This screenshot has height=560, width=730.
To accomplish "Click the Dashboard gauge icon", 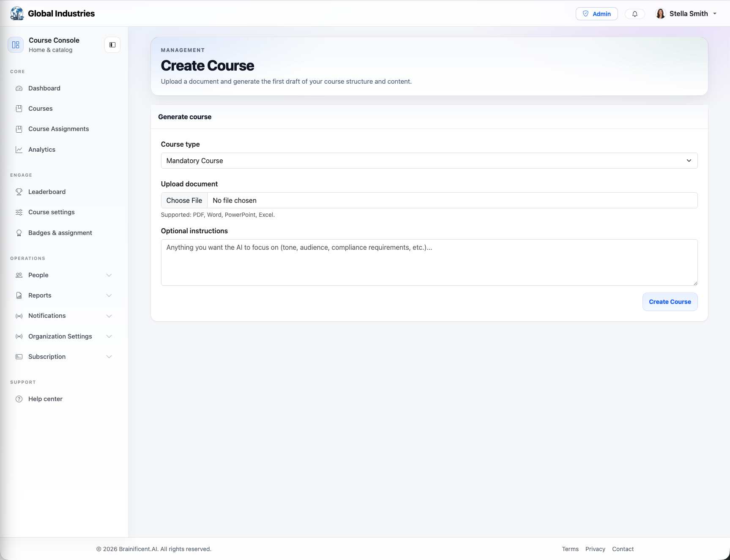I will click(x=19, y=88).
